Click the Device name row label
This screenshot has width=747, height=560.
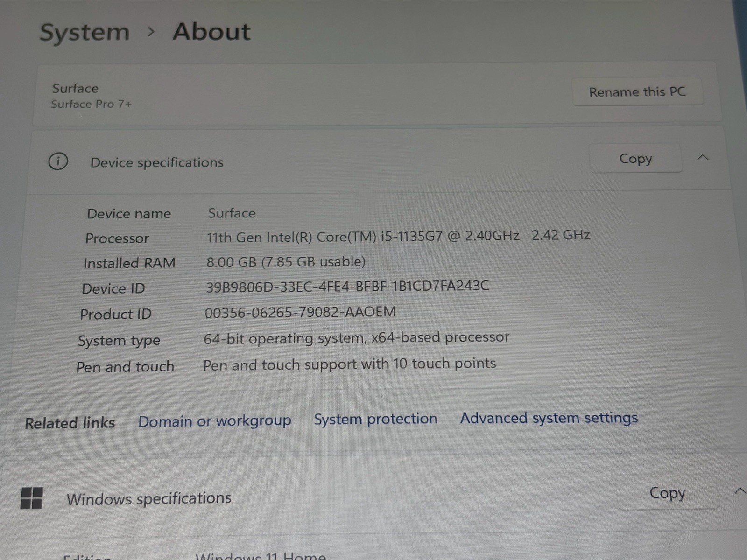point(129,214)
